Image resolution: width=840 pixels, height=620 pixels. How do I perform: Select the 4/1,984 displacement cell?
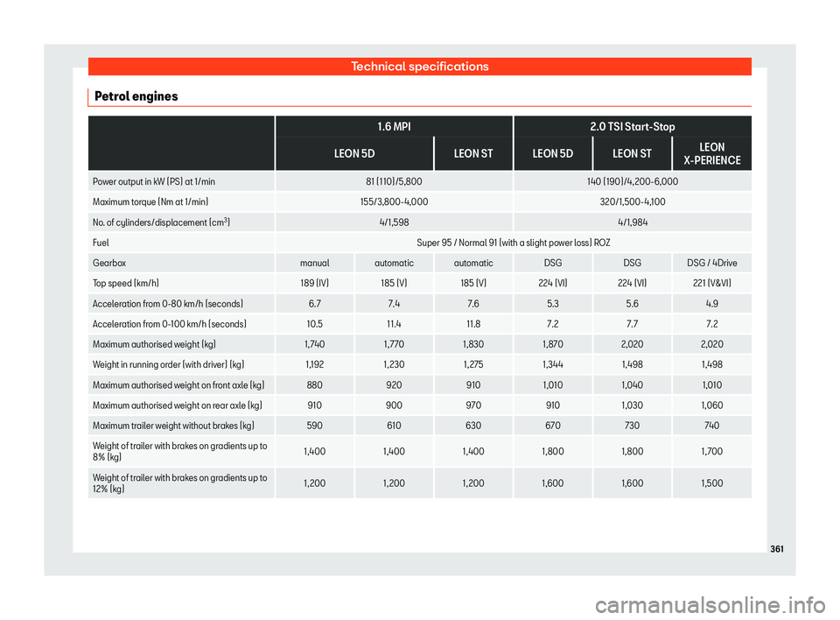click(632, 222)
